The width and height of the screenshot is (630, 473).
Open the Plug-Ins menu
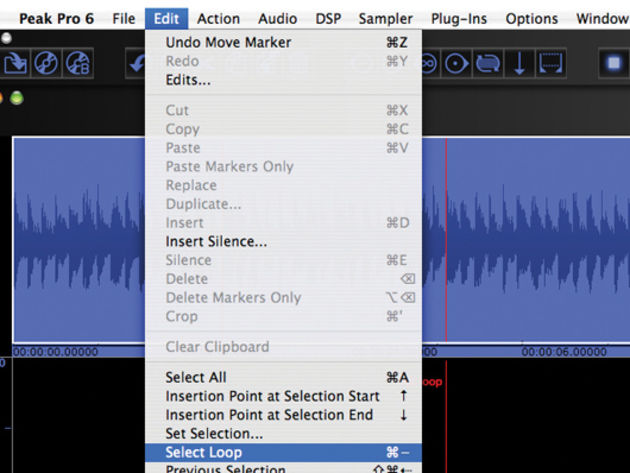point(459,19)
